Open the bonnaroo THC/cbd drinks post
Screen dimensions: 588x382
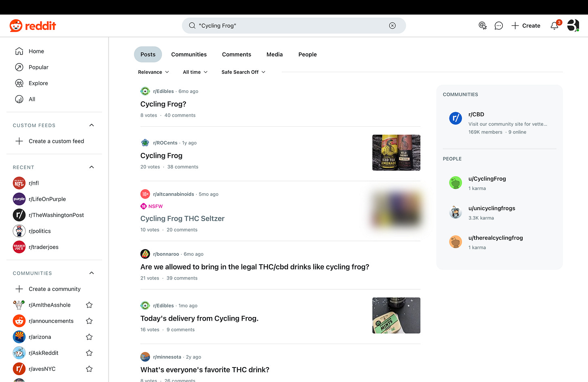[255, 267]
